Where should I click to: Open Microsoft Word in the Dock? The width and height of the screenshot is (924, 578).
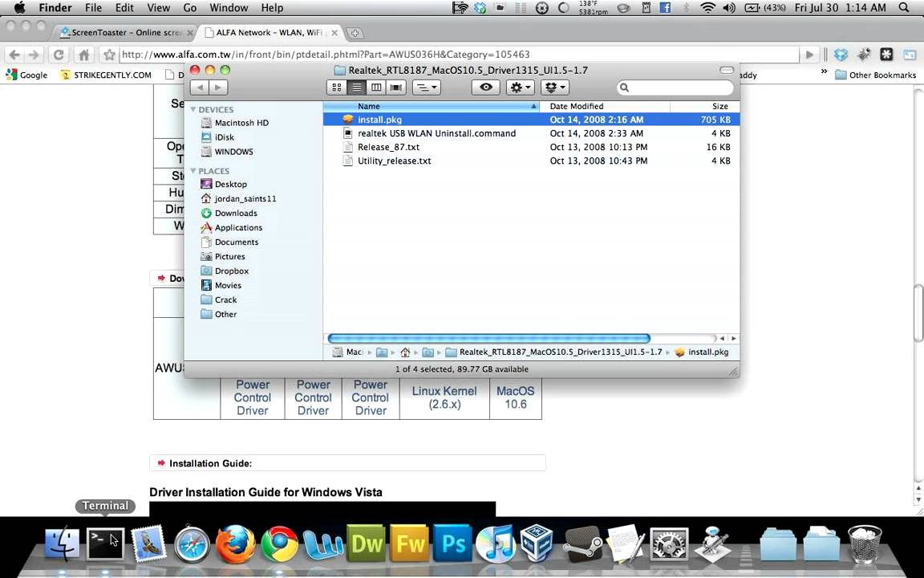pos(322,544)
